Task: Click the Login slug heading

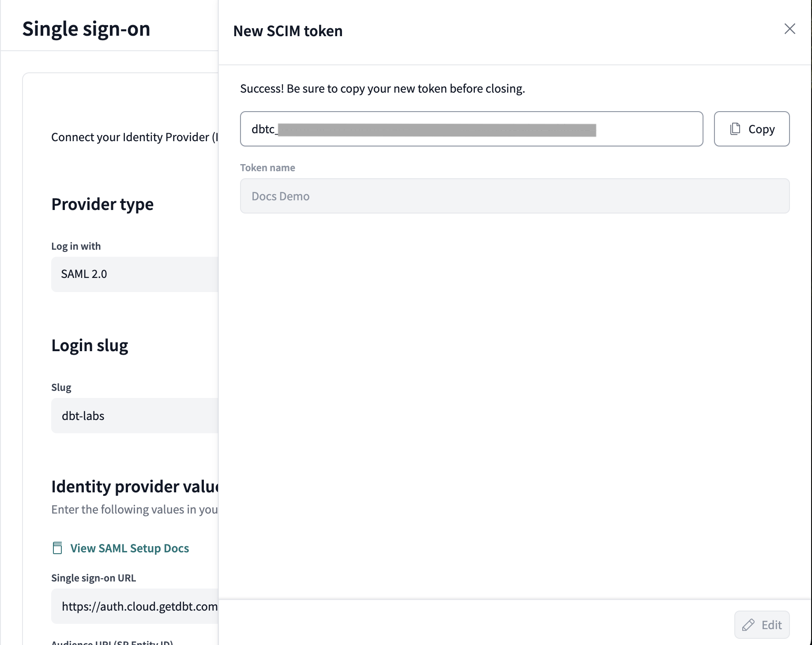Action: 90,345
